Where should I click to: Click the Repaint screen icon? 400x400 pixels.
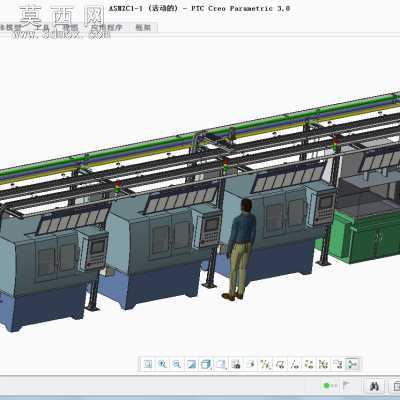pos(191,364)
